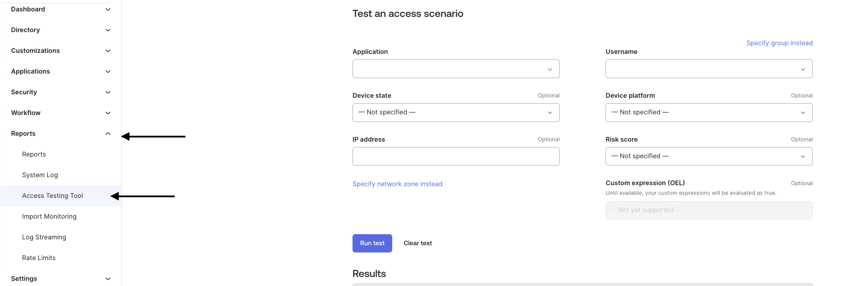868x286 pixels.
Task: Open the Application dropdown
Action: click(456, 69)
